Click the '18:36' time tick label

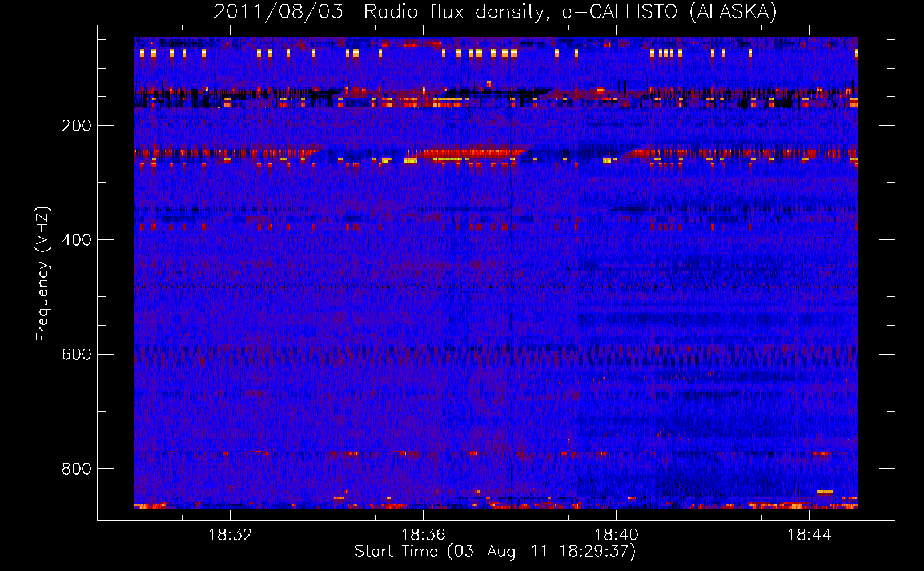(423, 534)
